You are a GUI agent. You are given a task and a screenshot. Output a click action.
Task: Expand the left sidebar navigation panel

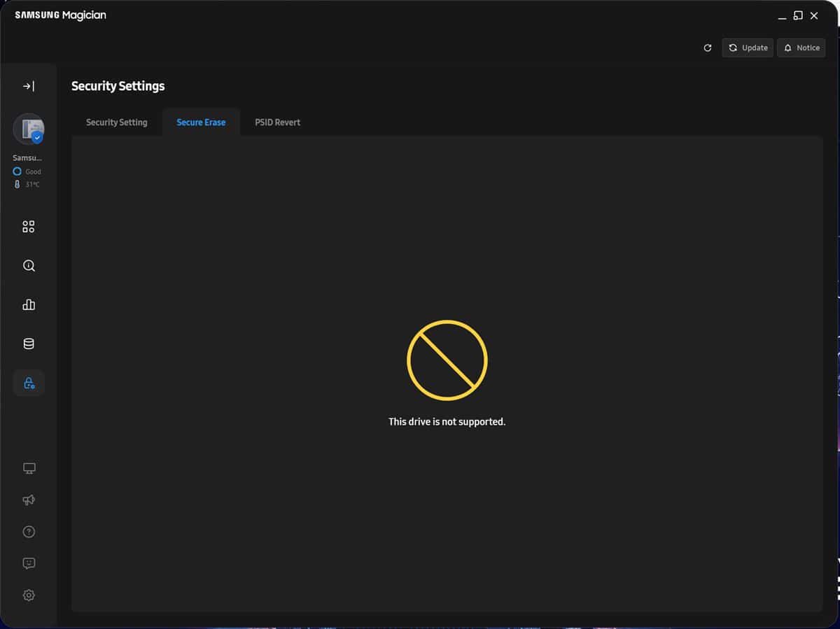[29, 86]
